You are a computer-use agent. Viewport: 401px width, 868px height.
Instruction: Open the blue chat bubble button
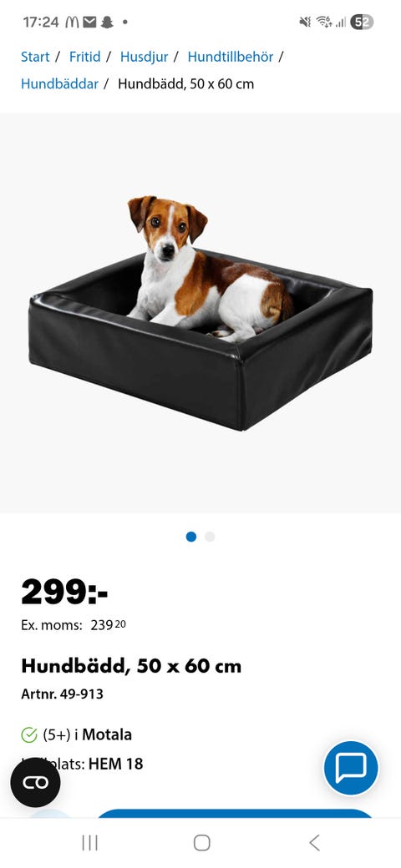(x=351, y=769)
